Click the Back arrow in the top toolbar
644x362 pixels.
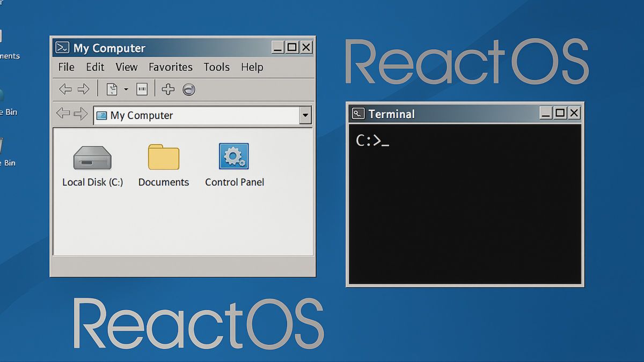coord(65,90)
